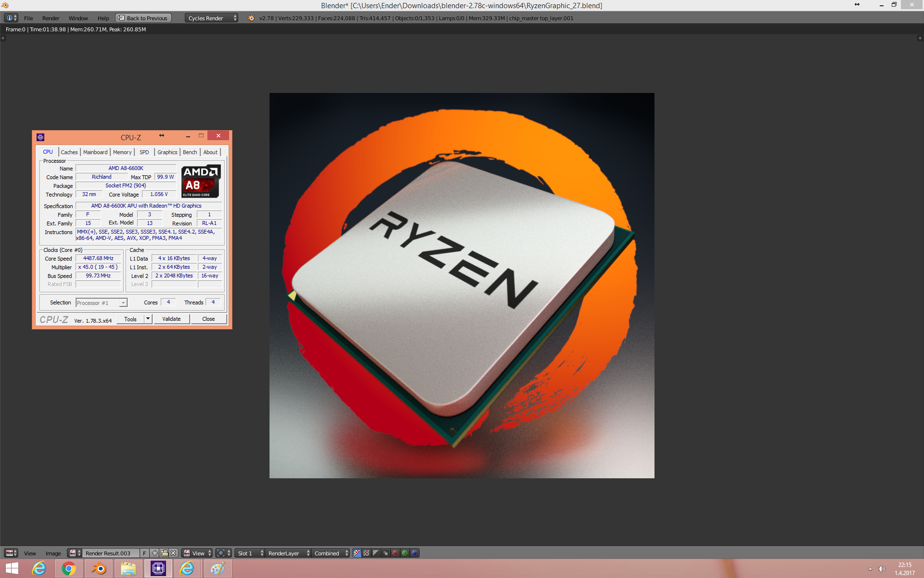Click the AMD A8 logo in CPU-Z

201,181
